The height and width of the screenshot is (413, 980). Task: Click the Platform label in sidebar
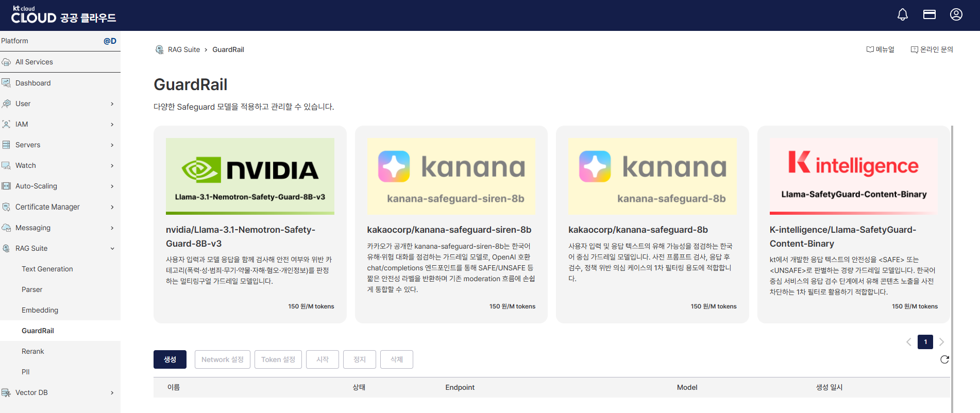click(14, 41)
